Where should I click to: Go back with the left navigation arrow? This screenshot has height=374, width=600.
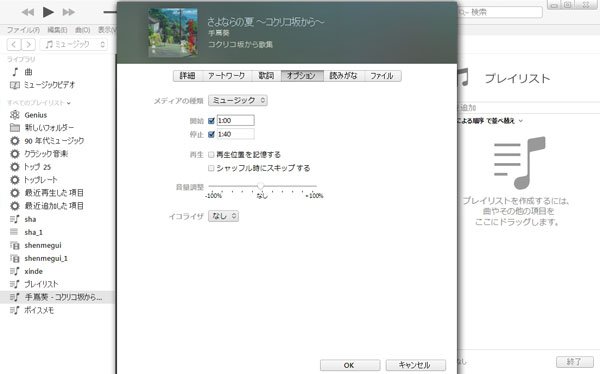tap(14, 44)
